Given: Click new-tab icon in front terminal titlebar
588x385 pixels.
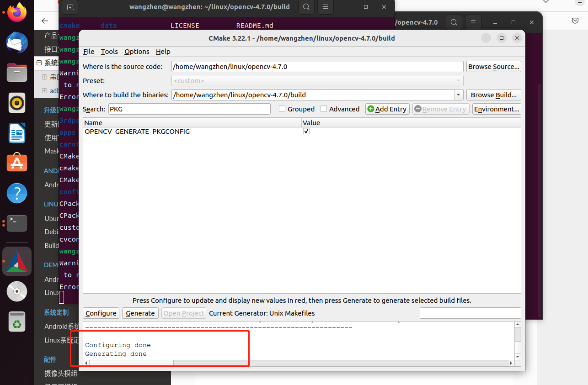Looking at the screenshot, I should point(70,7).
